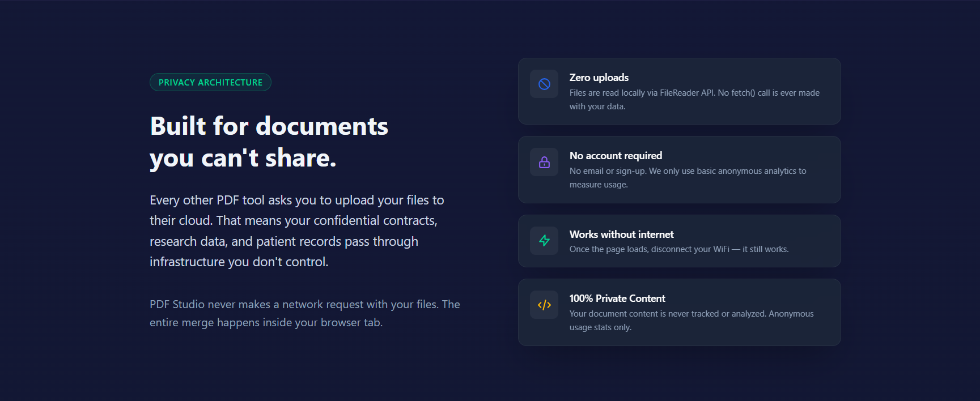
Task: Click the 'No account required' card title
Action: 616,156
